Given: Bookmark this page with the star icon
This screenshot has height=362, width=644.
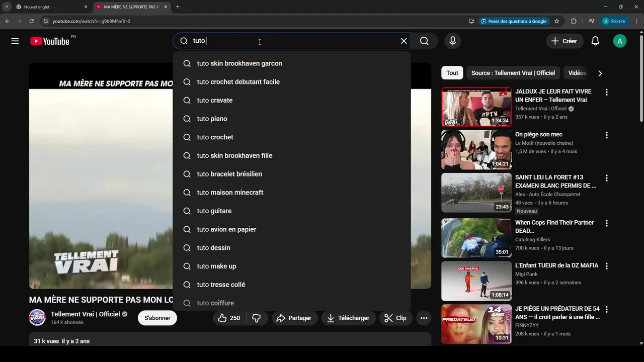Looking at the screenshot, I should coord(557,21).
